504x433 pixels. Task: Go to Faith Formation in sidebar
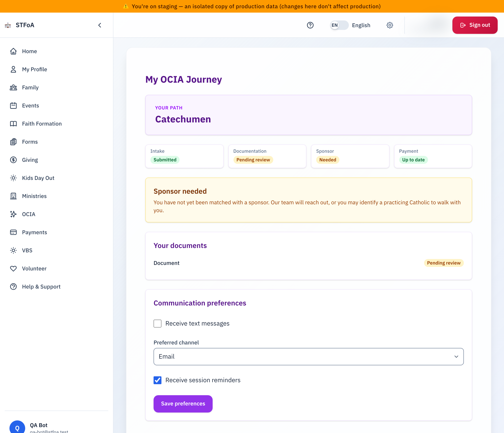(x=42, y=124)
